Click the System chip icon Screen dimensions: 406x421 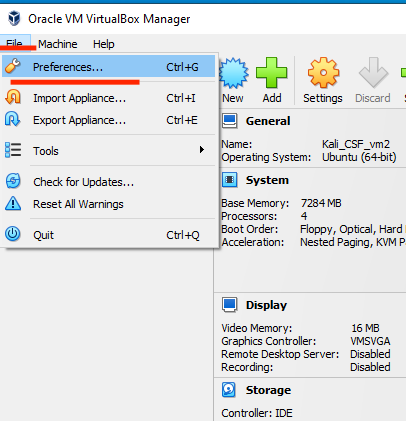(x=230, y=180)
